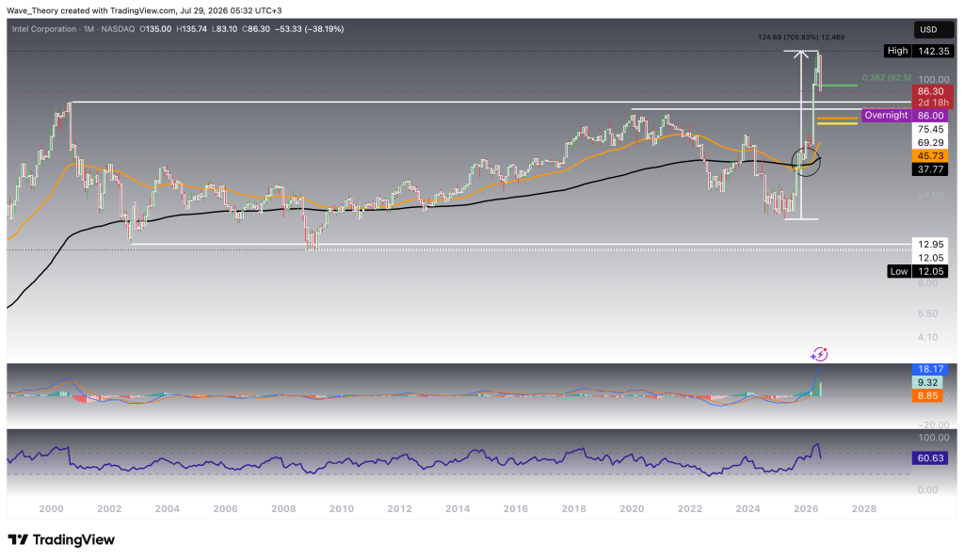Screen dimensions: 964x560
Task: Click the 2d 18h countdown label
Action: point(932,103)
